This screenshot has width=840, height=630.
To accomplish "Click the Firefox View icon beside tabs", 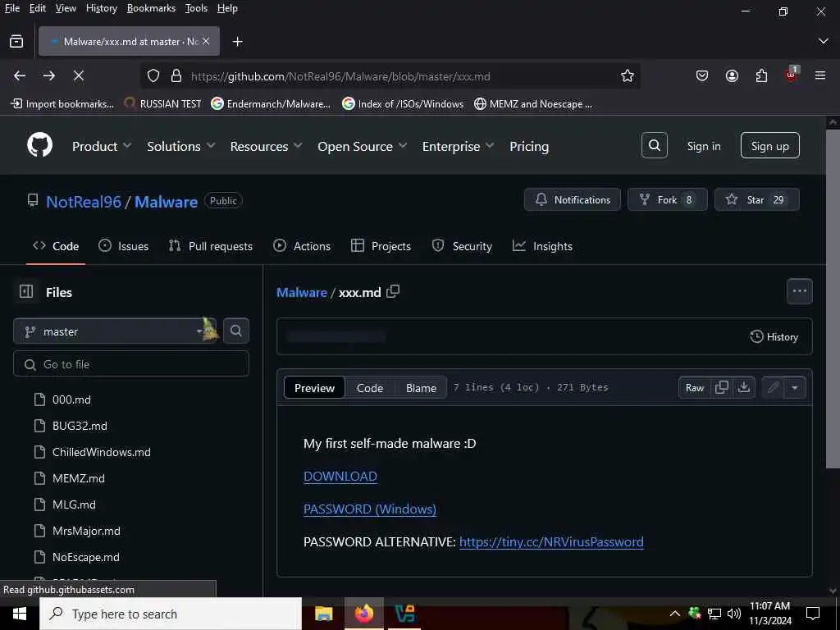I will tap(16, 41).
